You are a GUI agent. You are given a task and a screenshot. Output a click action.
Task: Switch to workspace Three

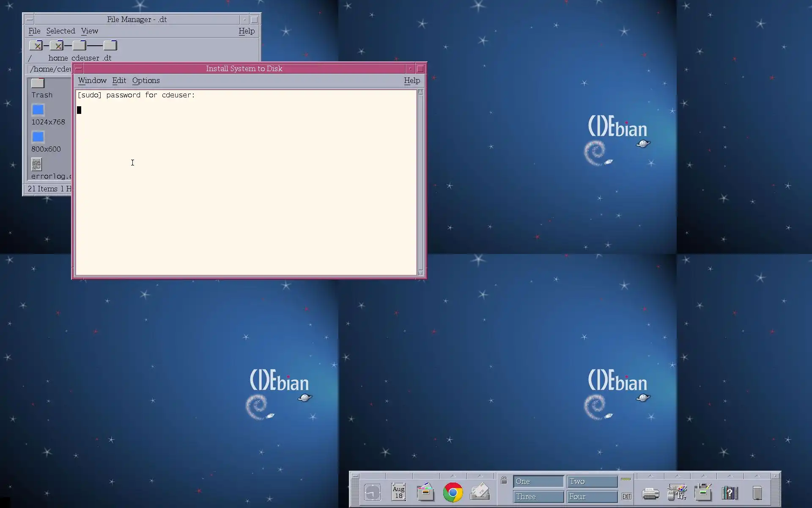click(538, 497)
